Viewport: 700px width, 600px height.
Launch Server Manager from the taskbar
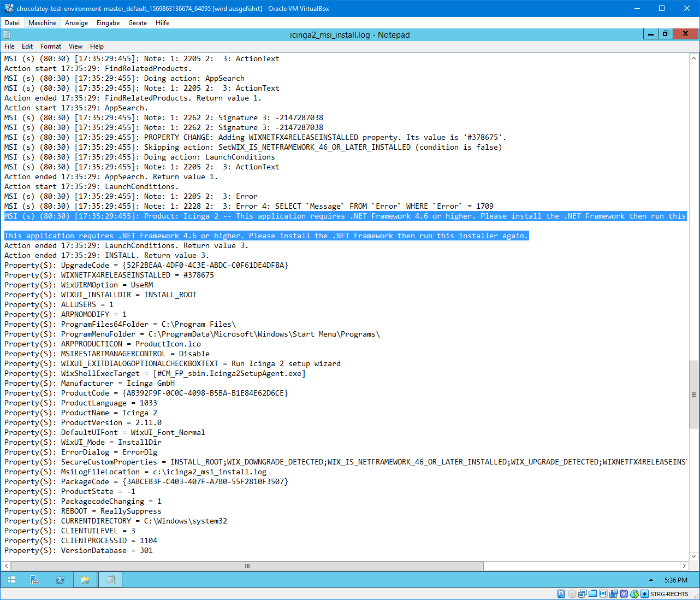[x=35, y=580]
